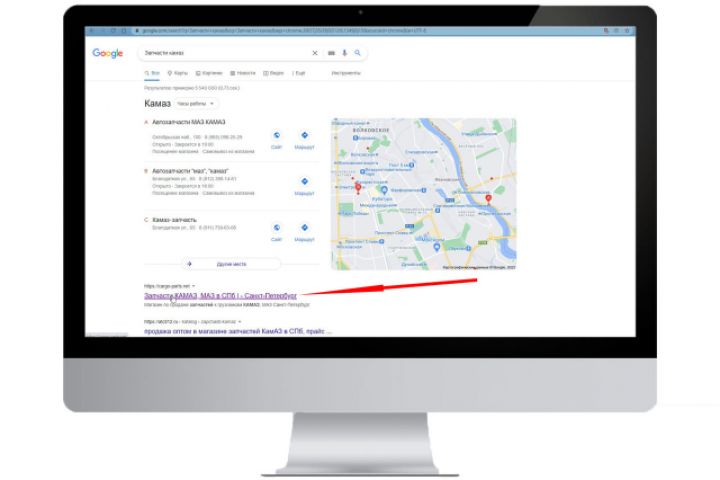The image size is (720, 480).
Task: Open the Маршрут icon for Автозапчасти МАЗ КАМАЗ
Action: click(x=304, y=136)
